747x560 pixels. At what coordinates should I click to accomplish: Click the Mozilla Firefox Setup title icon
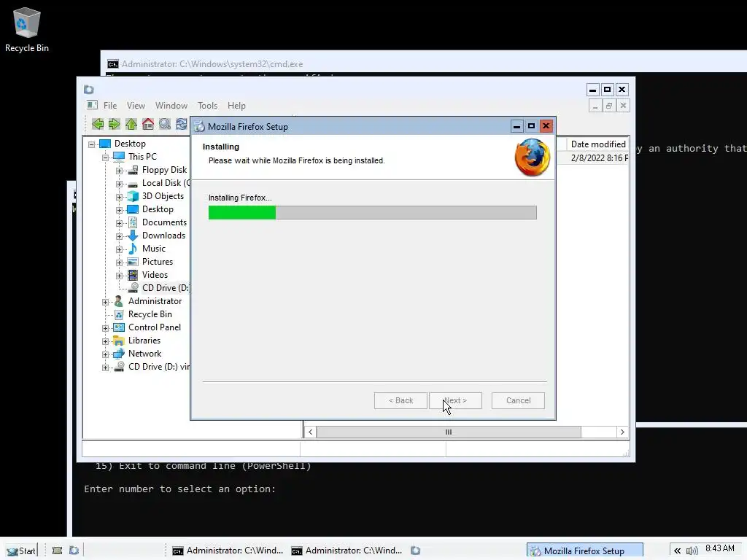pos(200,127)
